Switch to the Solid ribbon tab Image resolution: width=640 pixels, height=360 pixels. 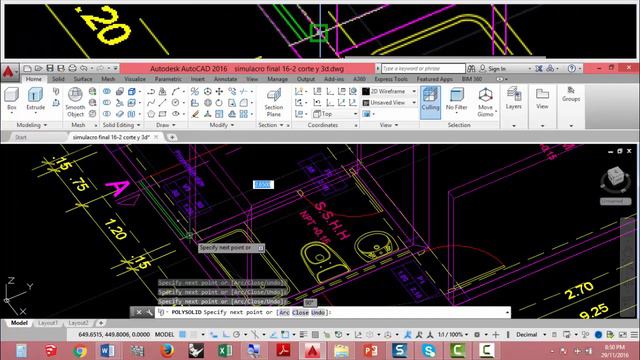point(58,79)
